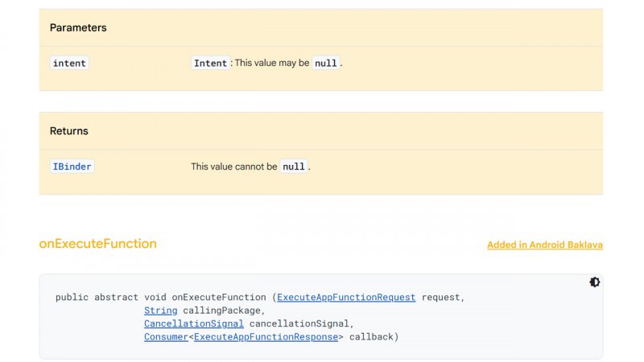Open the Added in Android Baklava link
644x362 pixels.
click(544, 245)
